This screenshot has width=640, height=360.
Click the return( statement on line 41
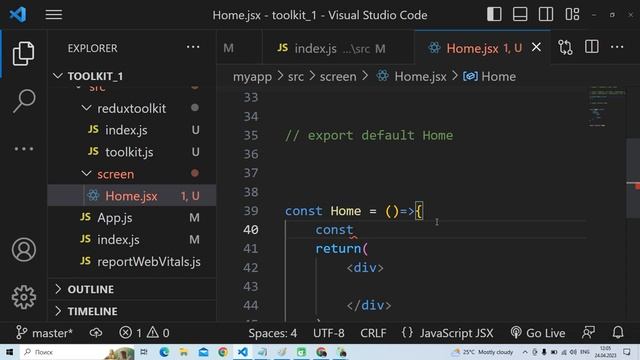342,249
